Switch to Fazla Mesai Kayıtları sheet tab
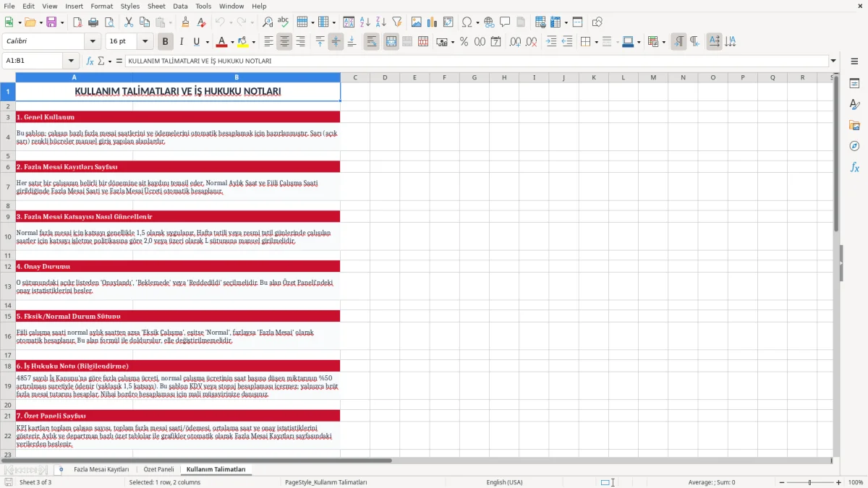868x488 pixels. pyautogui.click(x=101, y=469)
